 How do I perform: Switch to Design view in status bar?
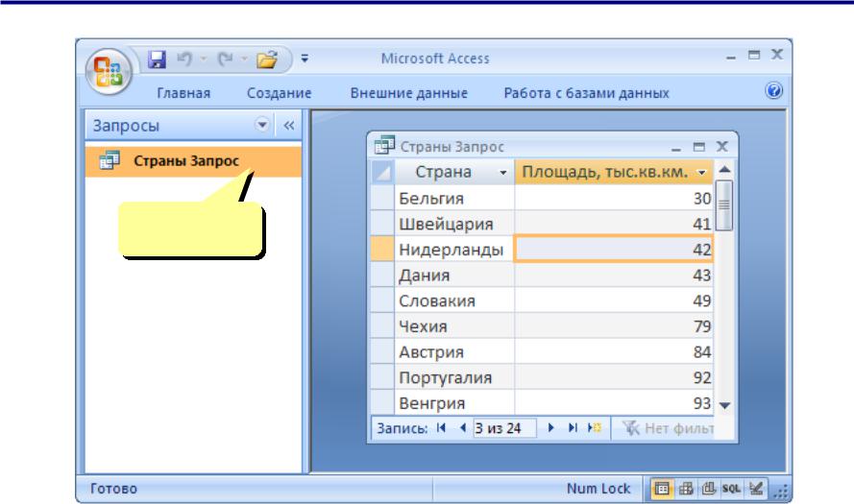point(755,489)
